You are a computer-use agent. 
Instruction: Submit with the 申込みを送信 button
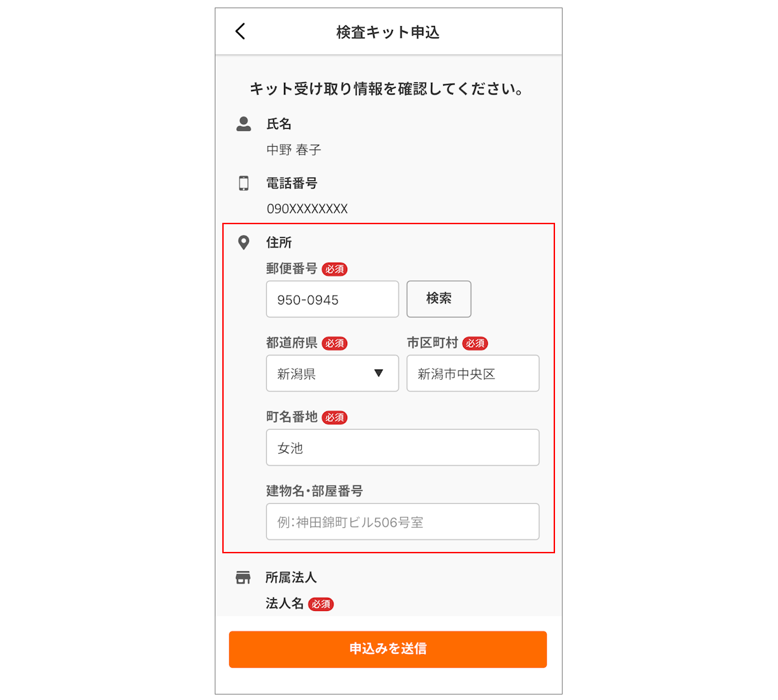point(388,649)
